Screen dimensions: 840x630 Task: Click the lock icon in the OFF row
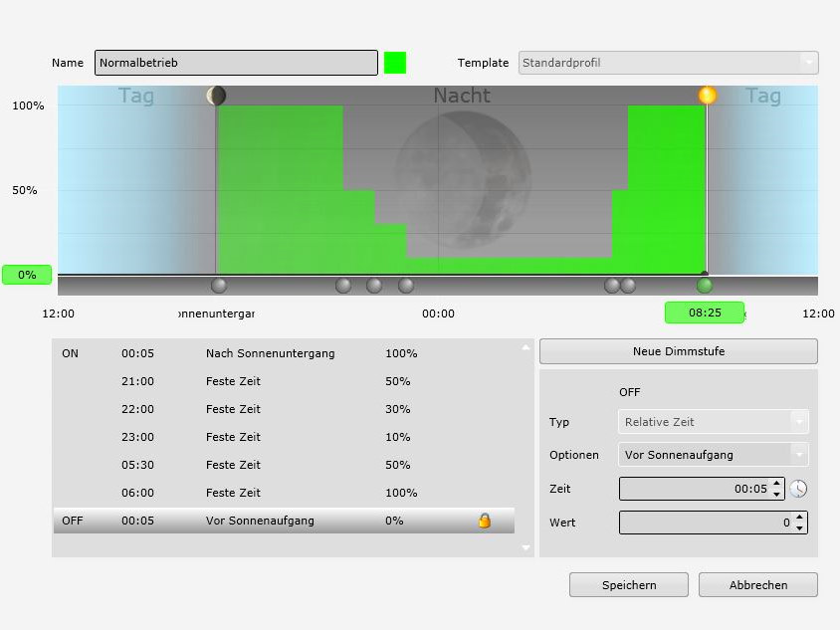point(485,521)
